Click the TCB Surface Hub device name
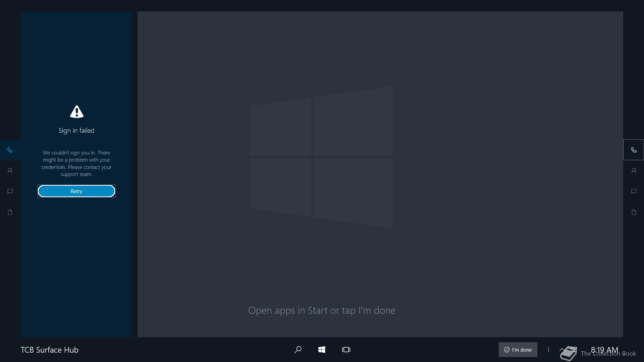 pos(50,350)
